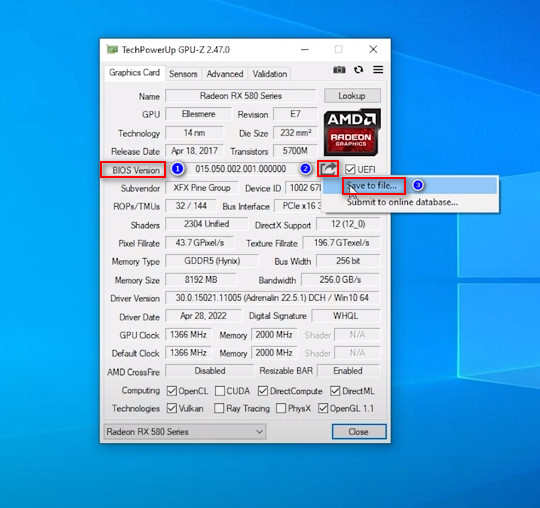540x508 pixels.
Task: Switch to the Sensors tab
Action: (x=183, y=74)
